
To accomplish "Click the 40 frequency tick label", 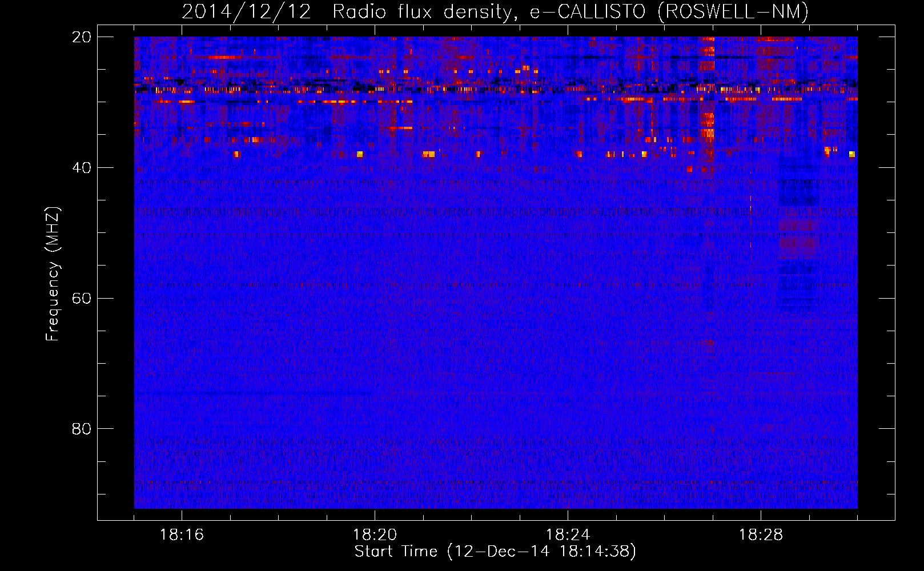I will 82,168.
